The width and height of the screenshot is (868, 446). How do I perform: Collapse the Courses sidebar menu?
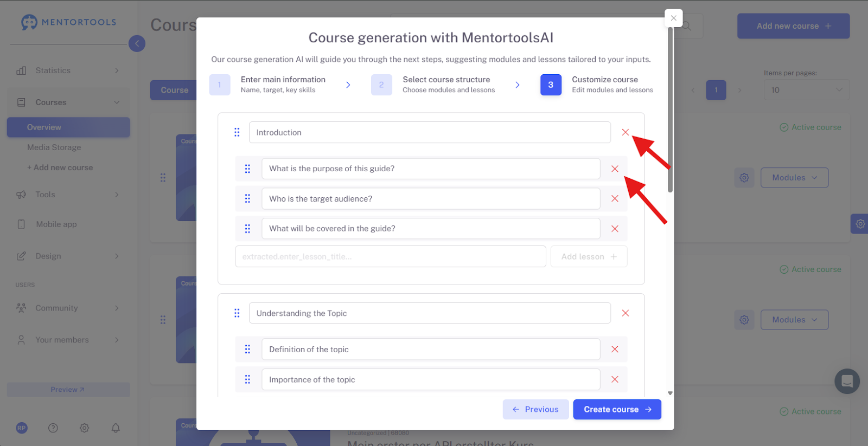(68, 102)
